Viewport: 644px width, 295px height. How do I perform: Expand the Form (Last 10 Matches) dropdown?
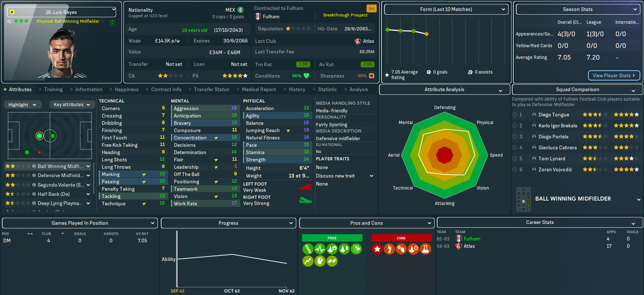[x=446, y=10]
